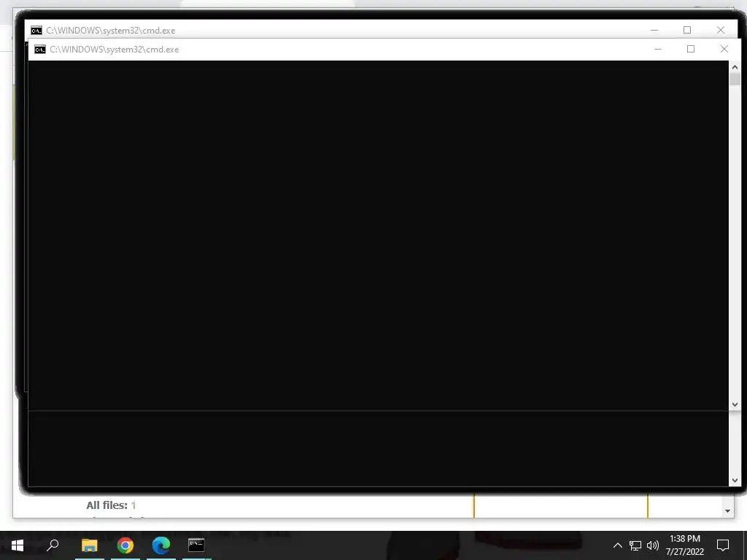
Task: Click front cmd.exe title bar text
Action: (115, 50)
